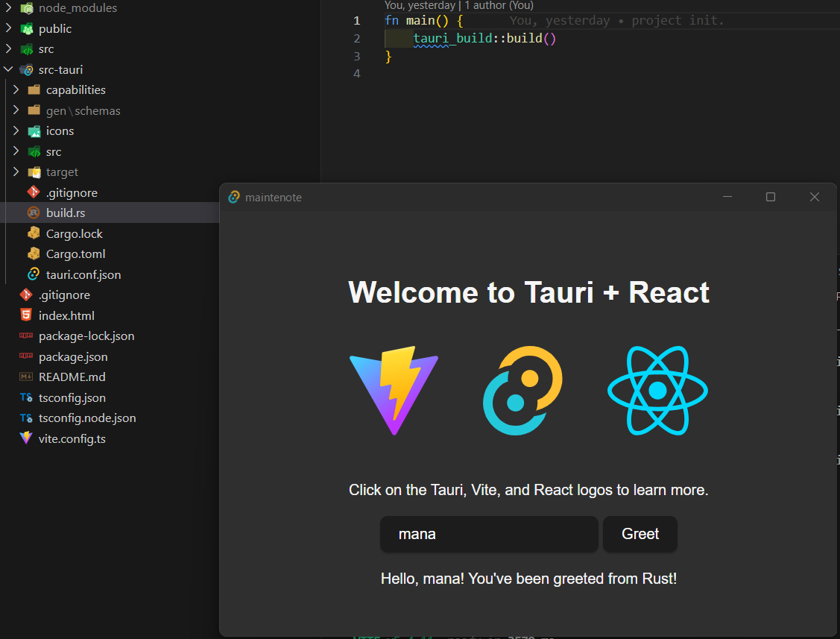This screenshot has height=639, width=840.
Task: Click the npm icon beside package-lock.json
Action: click(x=25, y=336)
